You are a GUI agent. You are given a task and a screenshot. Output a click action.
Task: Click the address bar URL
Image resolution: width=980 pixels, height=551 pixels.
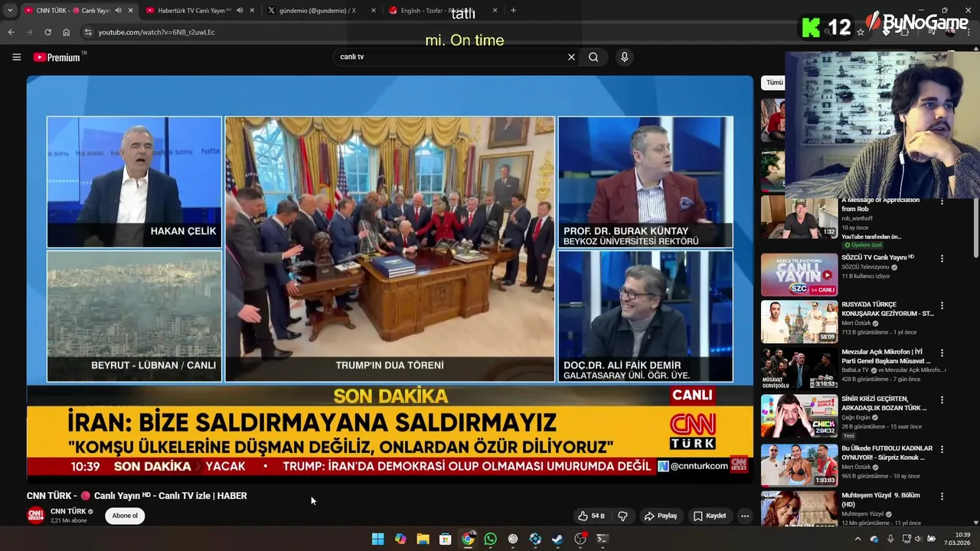point(156,32)
